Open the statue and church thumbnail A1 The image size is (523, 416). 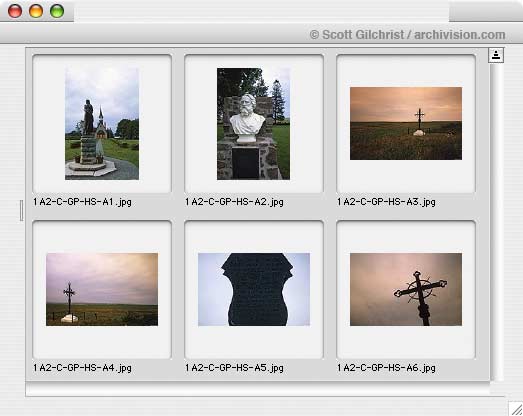click(102, 124)
